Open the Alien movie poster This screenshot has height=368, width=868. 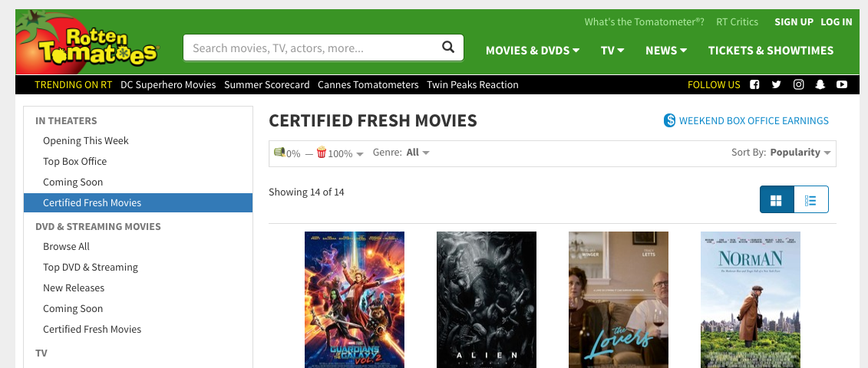coord(487,300)
